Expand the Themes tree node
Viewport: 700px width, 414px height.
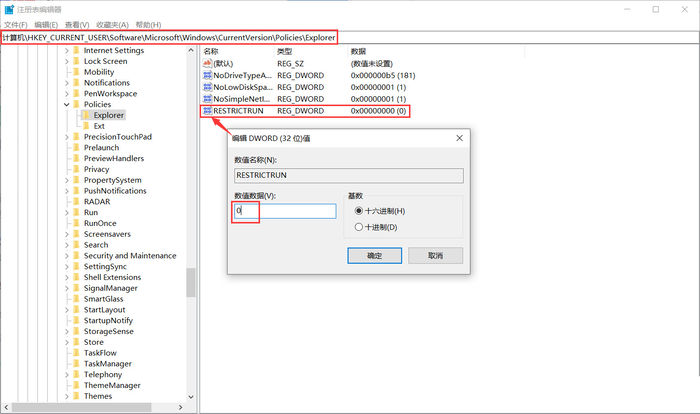pos(67,397)
